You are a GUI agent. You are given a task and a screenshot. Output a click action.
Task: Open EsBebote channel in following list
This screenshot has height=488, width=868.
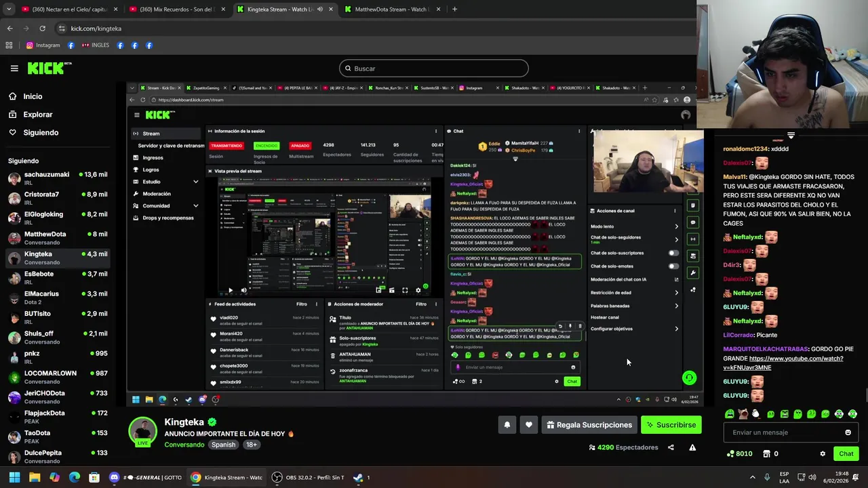58,277
